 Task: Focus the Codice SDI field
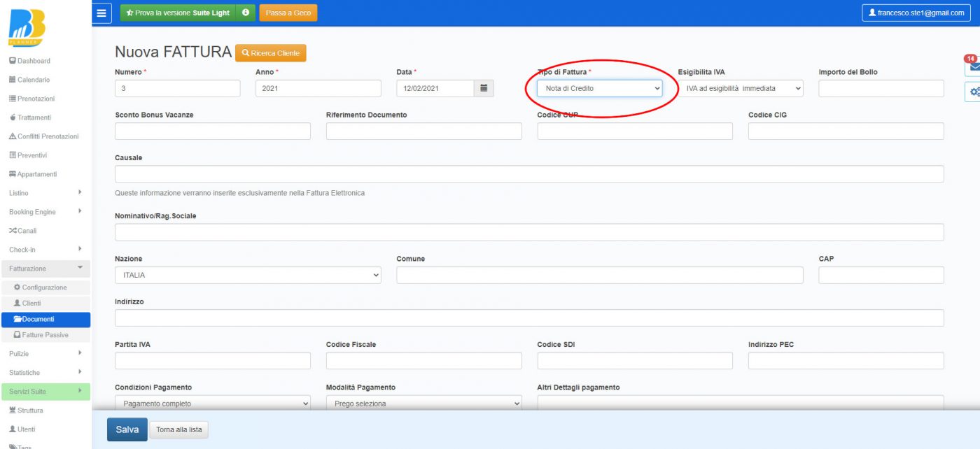(x=635, y=360)
